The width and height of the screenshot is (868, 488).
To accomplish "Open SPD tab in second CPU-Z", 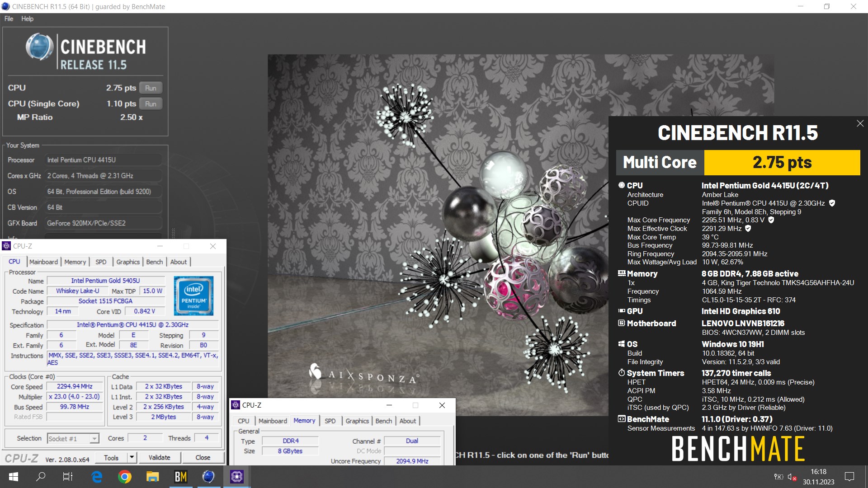I will tap(330, 421).
